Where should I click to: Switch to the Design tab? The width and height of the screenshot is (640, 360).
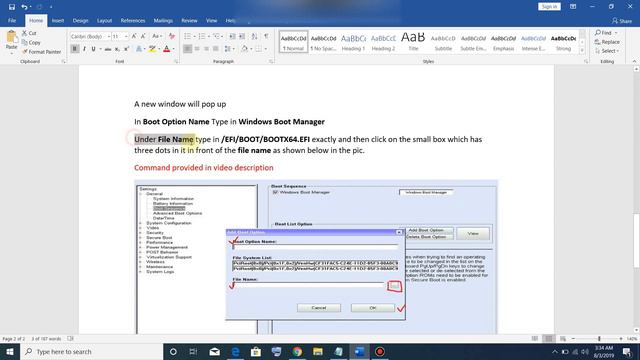(80, 20)
